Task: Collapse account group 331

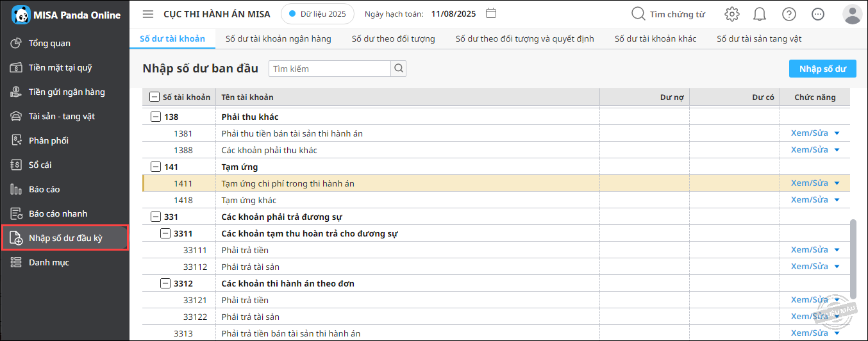Action: (154, 217)
